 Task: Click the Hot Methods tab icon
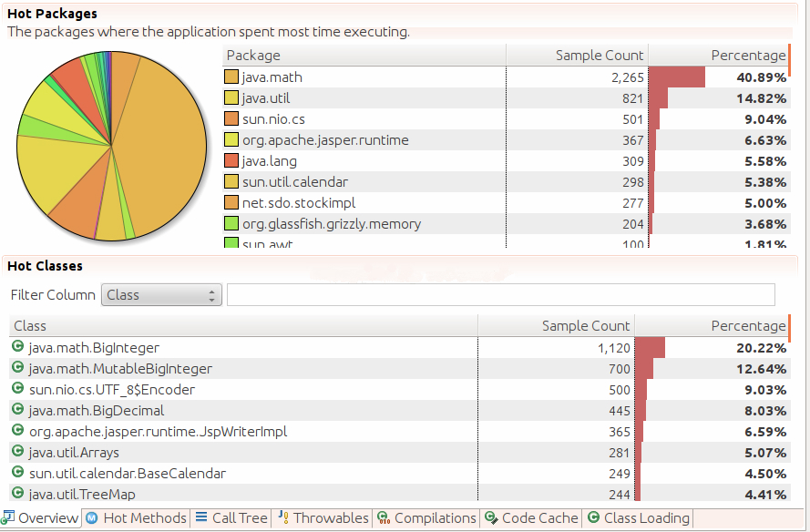91,517
